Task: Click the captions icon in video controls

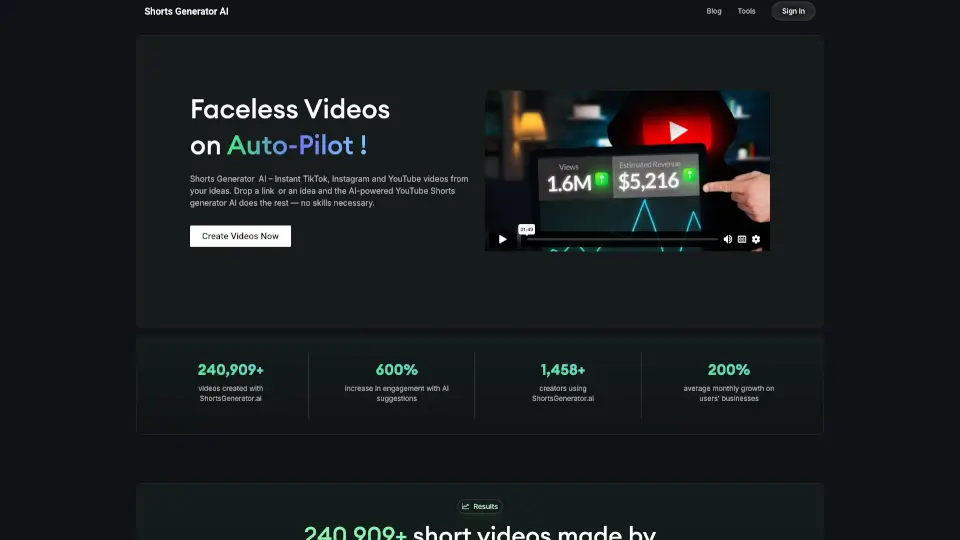Action: [742, 239]
